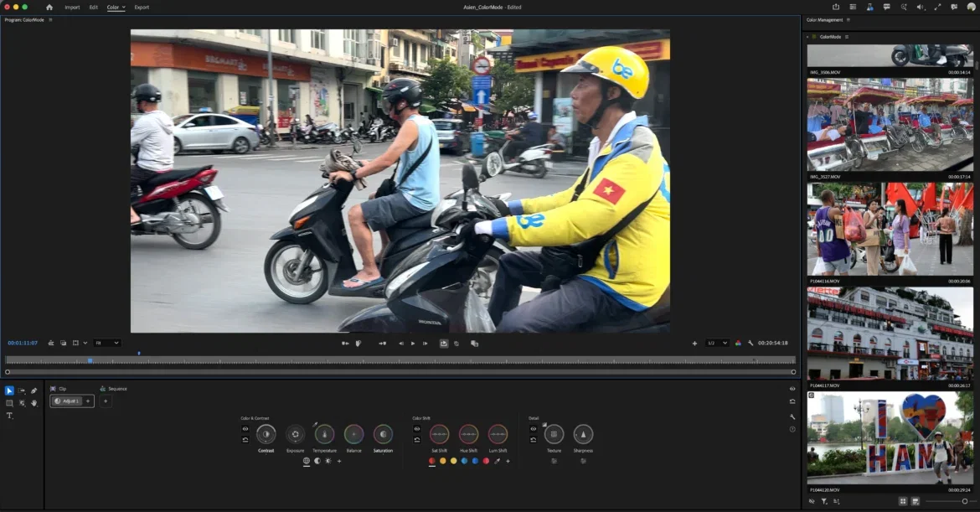
Task: Click the quick export share icon
Action: [836, 7]
